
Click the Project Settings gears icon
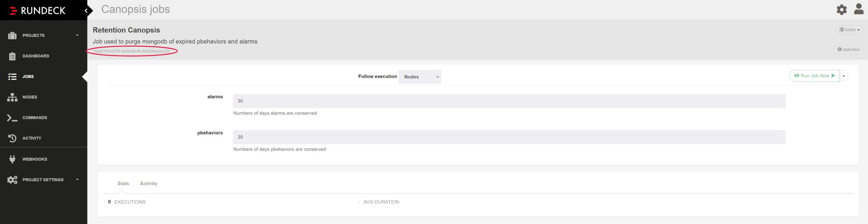(12, 179)
